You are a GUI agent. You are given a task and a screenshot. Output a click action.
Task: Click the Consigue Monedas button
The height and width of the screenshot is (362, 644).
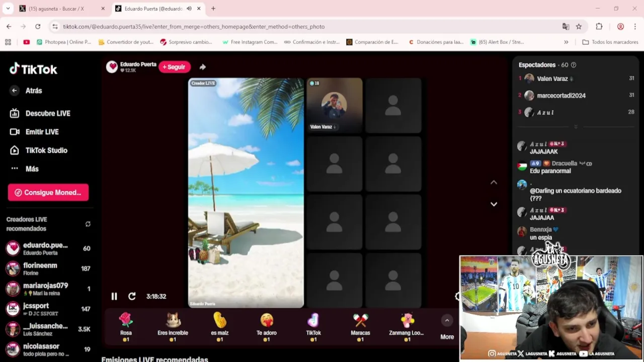(48, 193)
